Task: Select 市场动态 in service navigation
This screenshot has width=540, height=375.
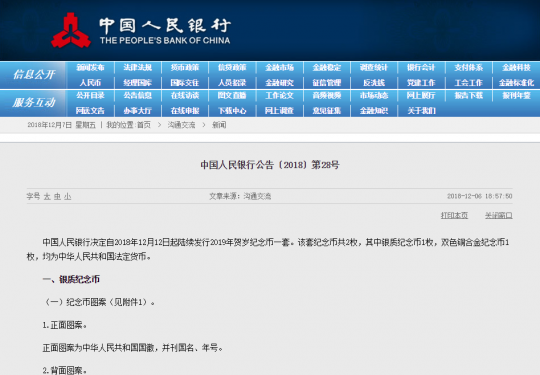Action: pyautogui.click(x=374, y=95)
